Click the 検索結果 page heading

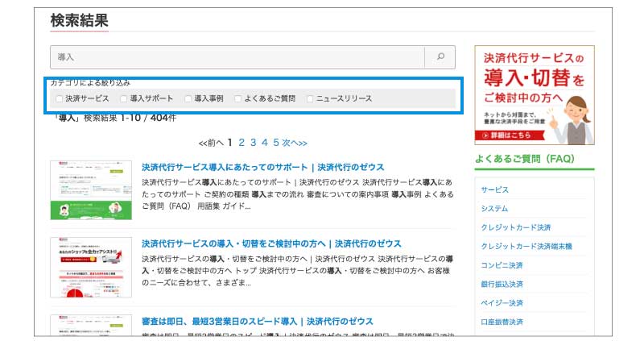(79, 20)
